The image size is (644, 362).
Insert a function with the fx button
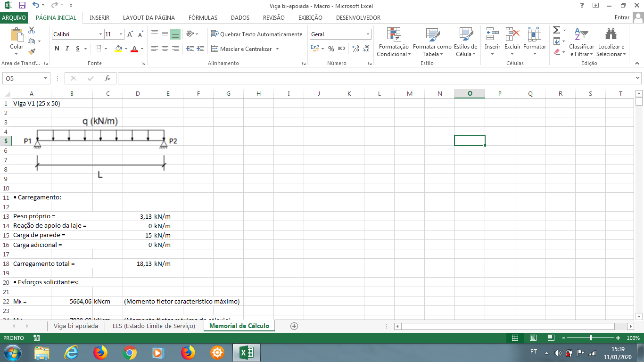107,78
